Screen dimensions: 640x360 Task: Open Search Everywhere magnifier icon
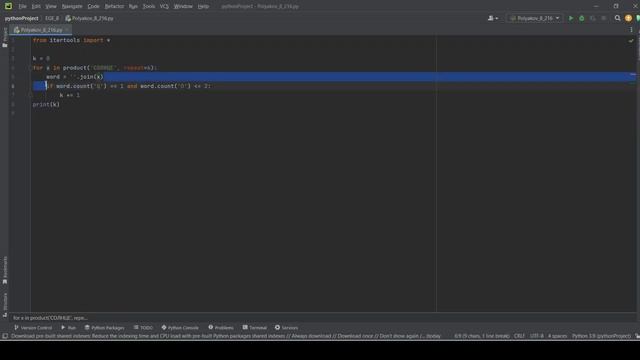618,18
